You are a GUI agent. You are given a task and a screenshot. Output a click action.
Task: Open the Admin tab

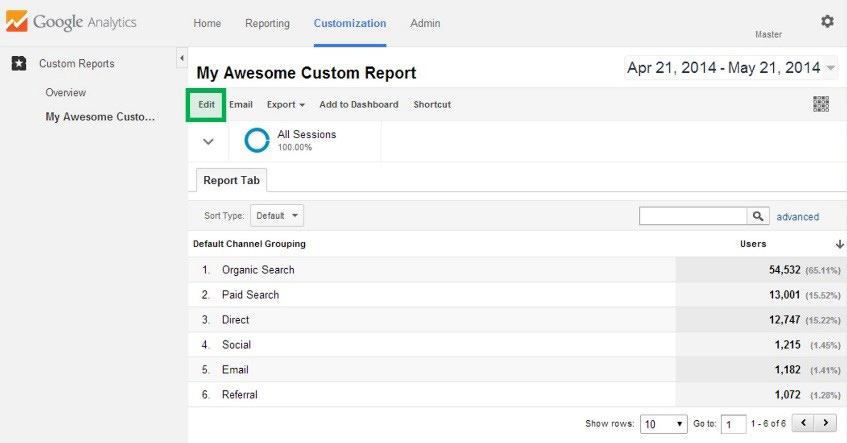point(425,23)
